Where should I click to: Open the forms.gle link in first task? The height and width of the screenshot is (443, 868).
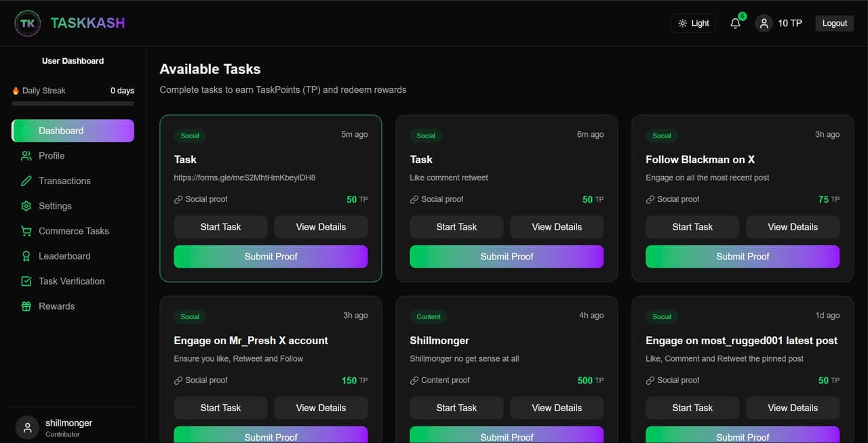click(245, 177)
